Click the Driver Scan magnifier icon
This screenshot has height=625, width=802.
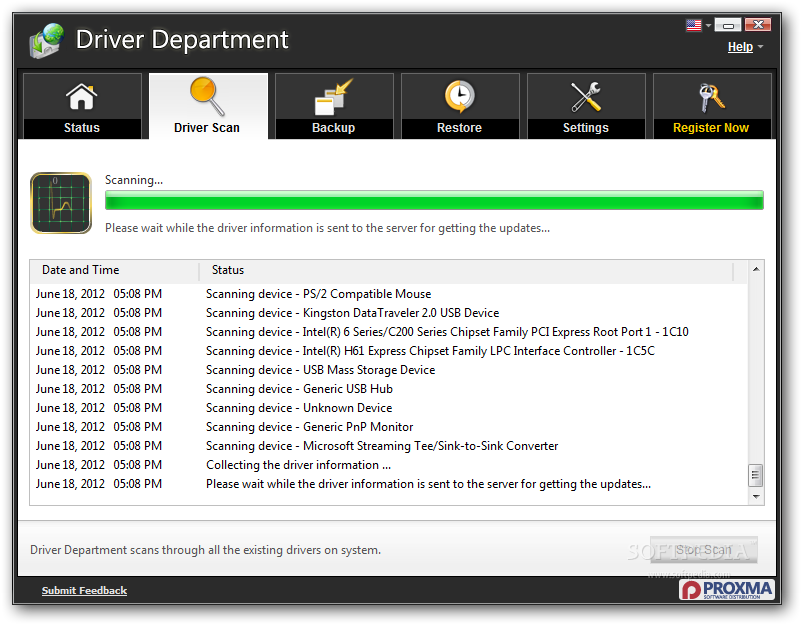point(207,96)
